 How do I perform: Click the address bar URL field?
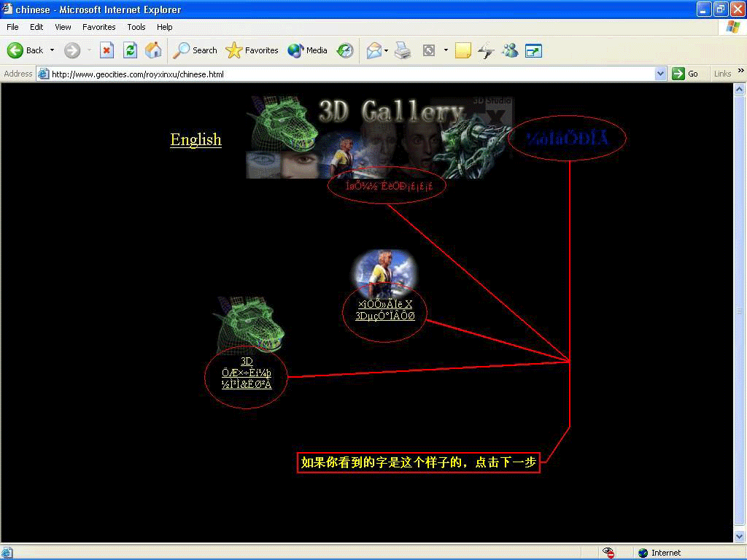(350, 74)
